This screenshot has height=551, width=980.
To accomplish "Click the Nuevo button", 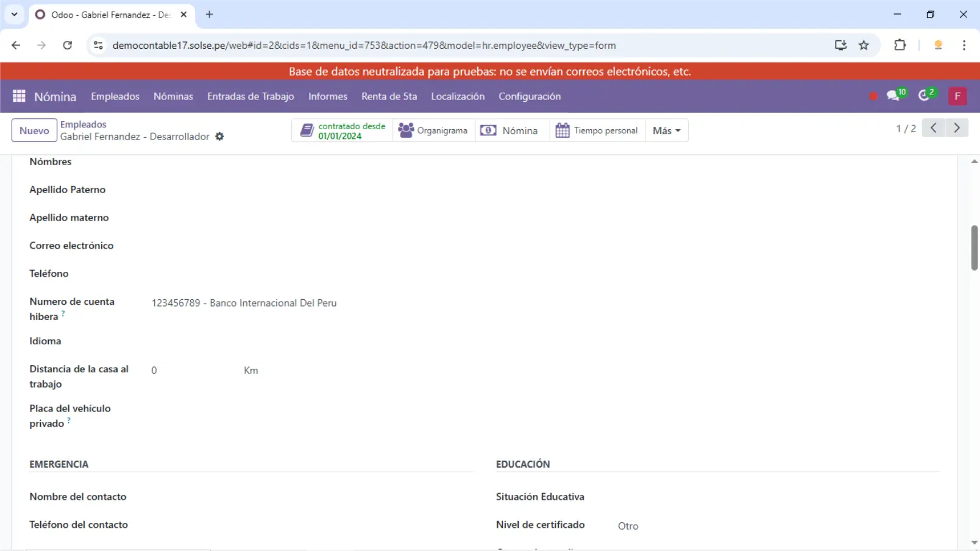I will tap(34, 130).
